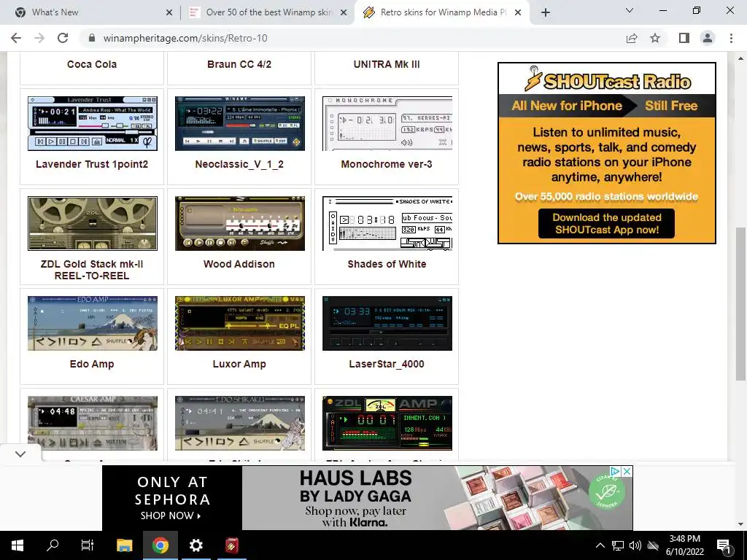Screen dimensions: 747x560
Task: Click the page vertical scrollbar thumb
Action: pos(740,304)
